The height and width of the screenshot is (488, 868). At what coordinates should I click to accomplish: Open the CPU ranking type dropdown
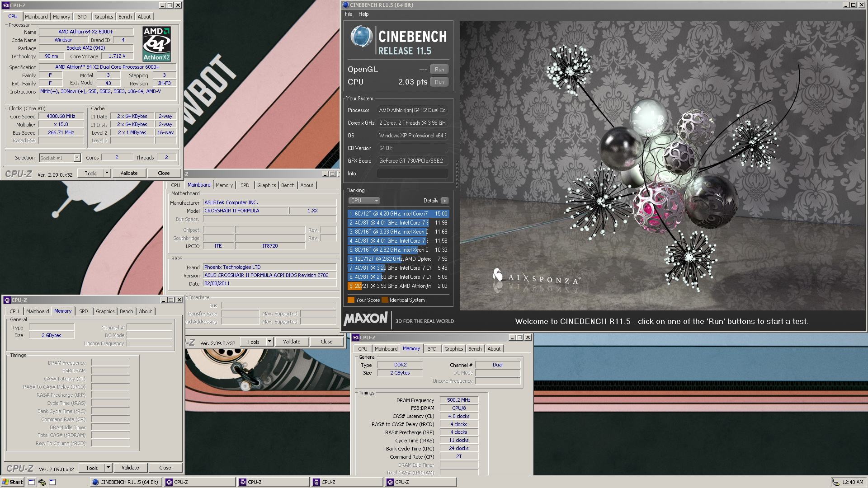(364, 201)
